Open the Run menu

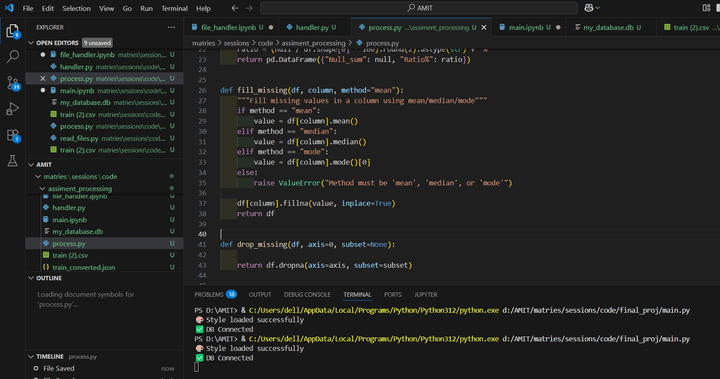[146, 8]
